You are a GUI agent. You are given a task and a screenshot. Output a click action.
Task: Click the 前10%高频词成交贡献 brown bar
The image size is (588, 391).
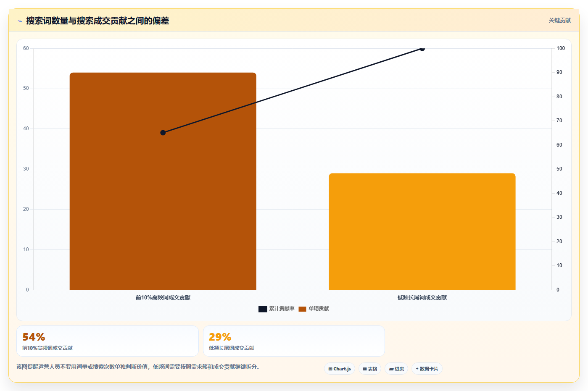pyautogui.click(x=163, y=181)
